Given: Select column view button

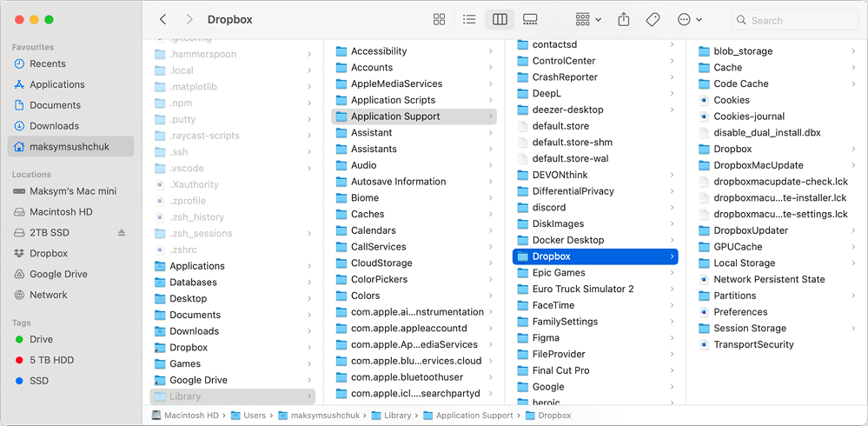Looking at the screenshot, I should 500,20.
